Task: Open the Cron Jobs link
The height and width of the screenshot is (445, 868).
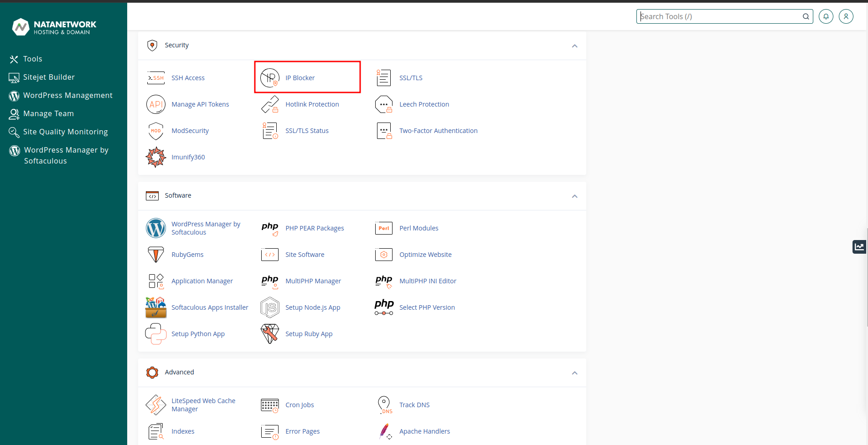Action: pos(300,405)
